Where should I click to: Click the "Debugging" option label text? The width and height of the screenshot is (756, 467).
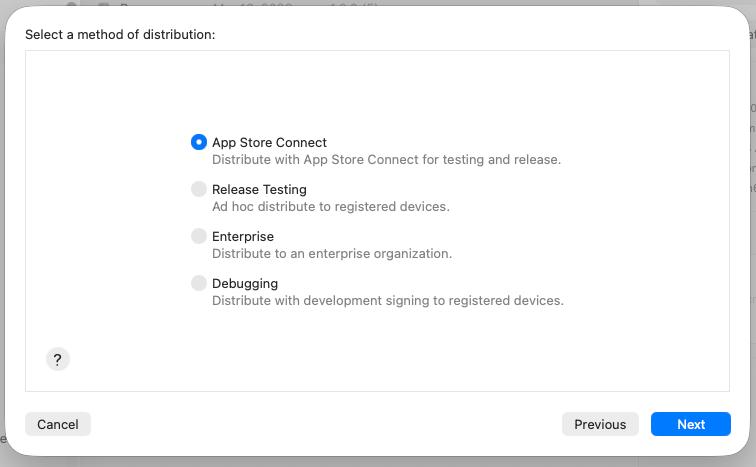click(245, 283)
